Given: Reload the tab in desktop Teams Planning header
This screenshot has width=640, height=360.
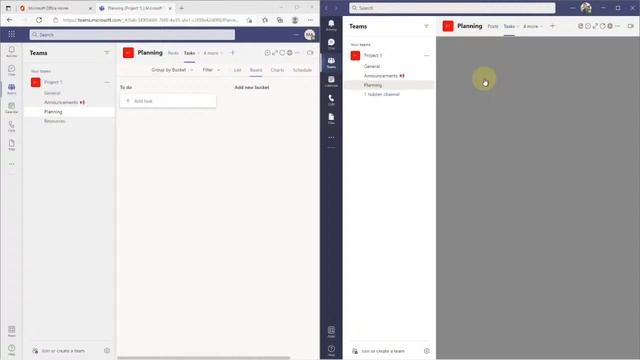Looking at the screenshot, I should click(x=602, y=26).
